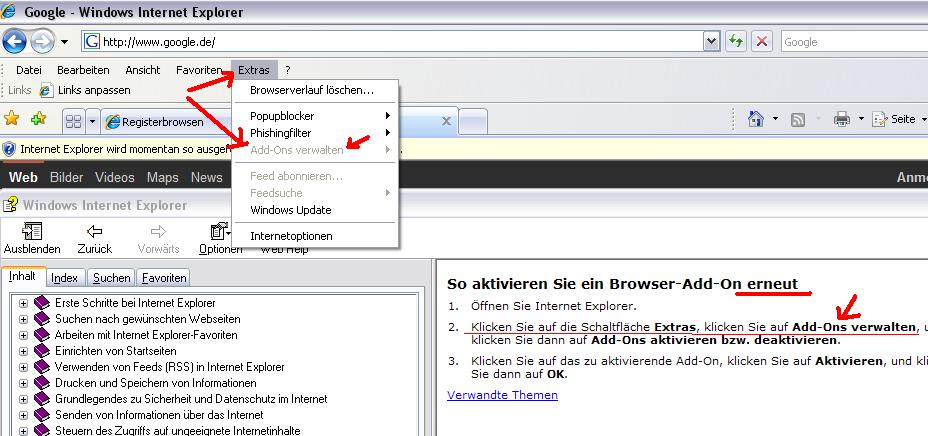Click the red Stop loading icon
Viewport: 928px width, 436px height.
762,41
